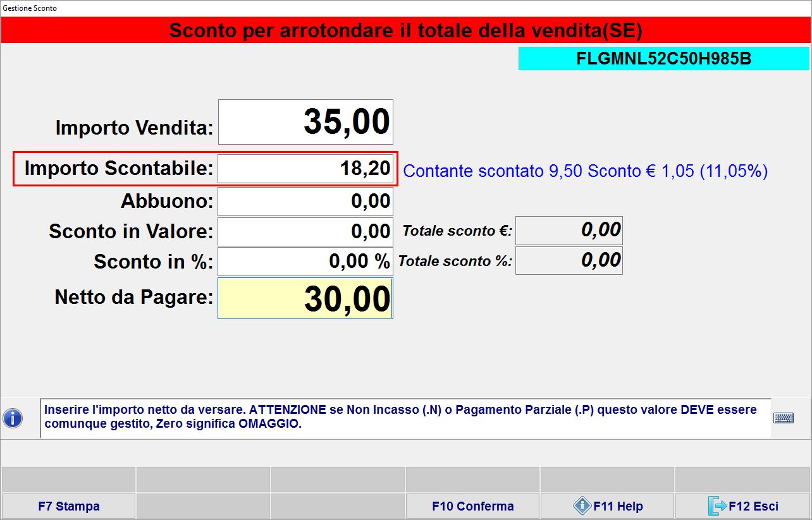Select the Importo Scontabile field showing 18,20
The width and height of the screenshot is (812, 520).
click(305, 169)
